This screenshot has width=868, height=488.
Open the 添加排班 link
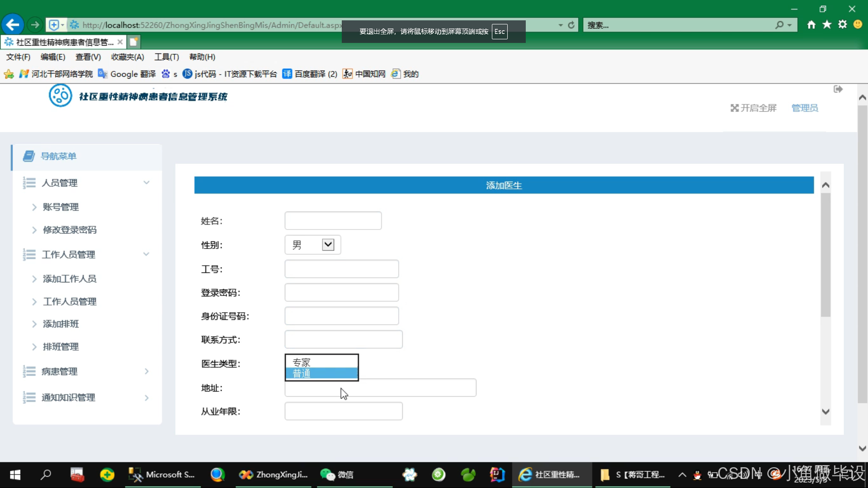[x=61, y=324]
